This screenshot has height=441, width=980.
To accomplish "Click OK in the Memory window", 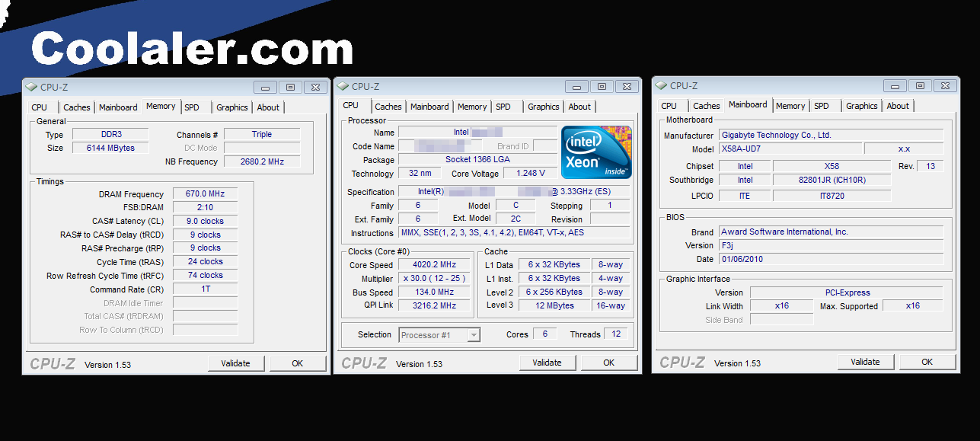I will coord(298,363).
